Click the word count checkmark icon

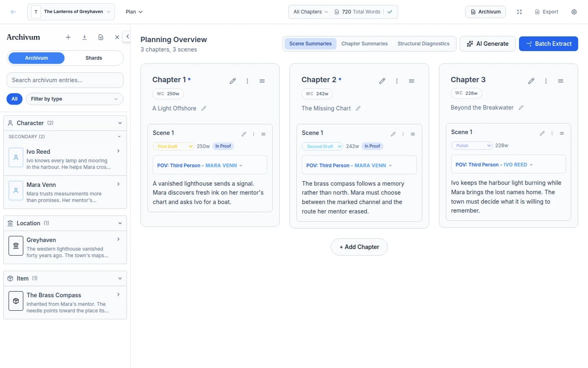(390, 12)
